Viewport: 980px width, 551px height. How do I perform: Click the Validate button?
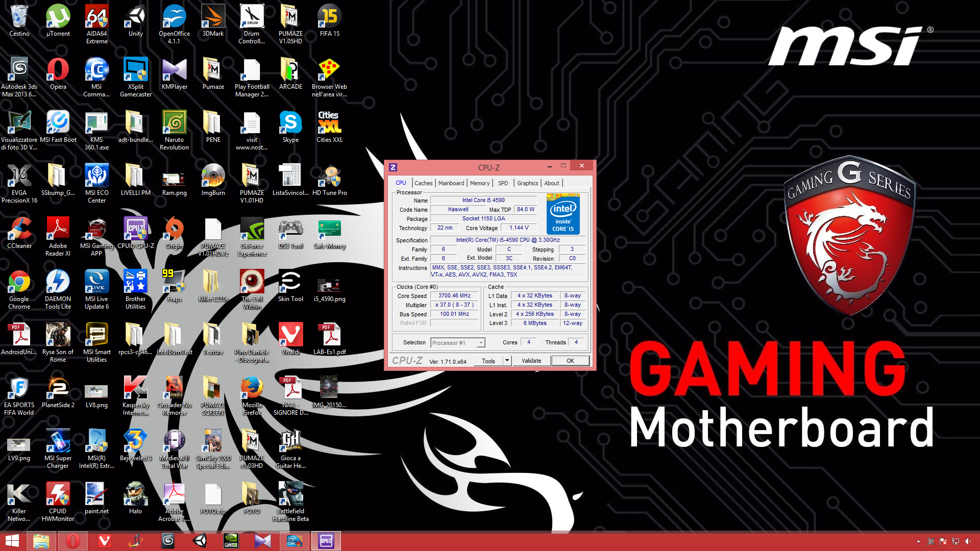pyautogui.click(x=531, y=361)
